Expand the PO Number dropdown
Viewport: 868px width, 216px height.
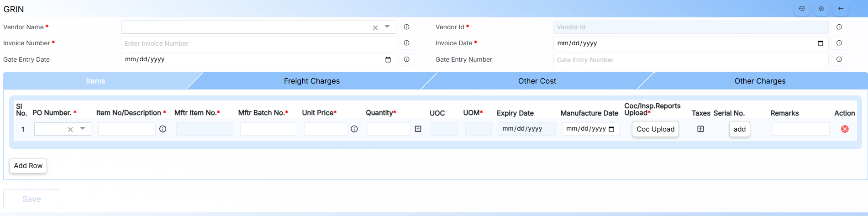(83, 129)
